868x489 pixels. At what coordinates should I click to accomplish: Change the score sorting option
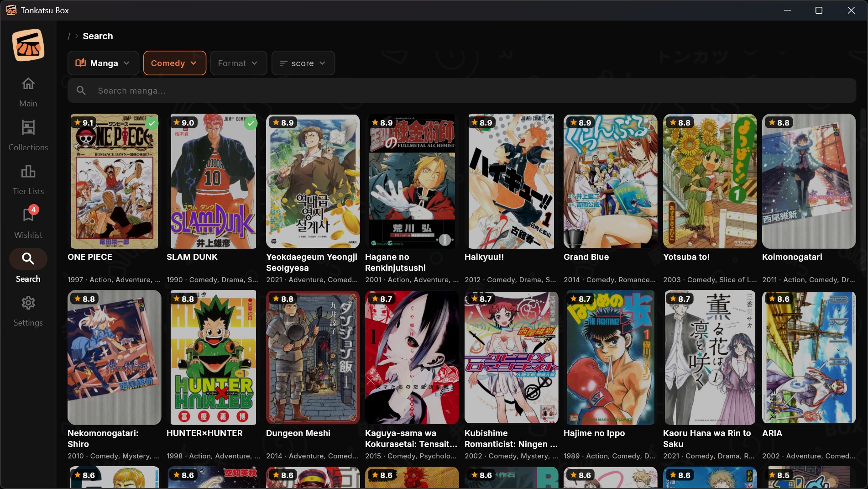[x=303, y=63]
